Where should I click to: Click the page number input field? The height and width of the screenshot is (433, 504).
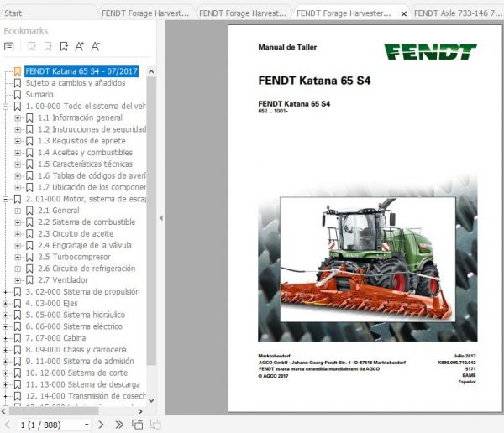[50, 425]
